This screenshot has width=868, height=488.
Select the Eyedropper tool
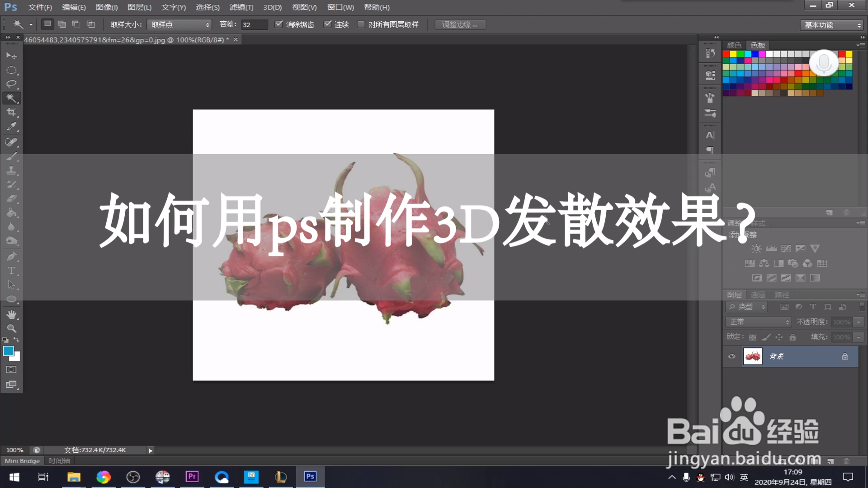tap(11, 127)
